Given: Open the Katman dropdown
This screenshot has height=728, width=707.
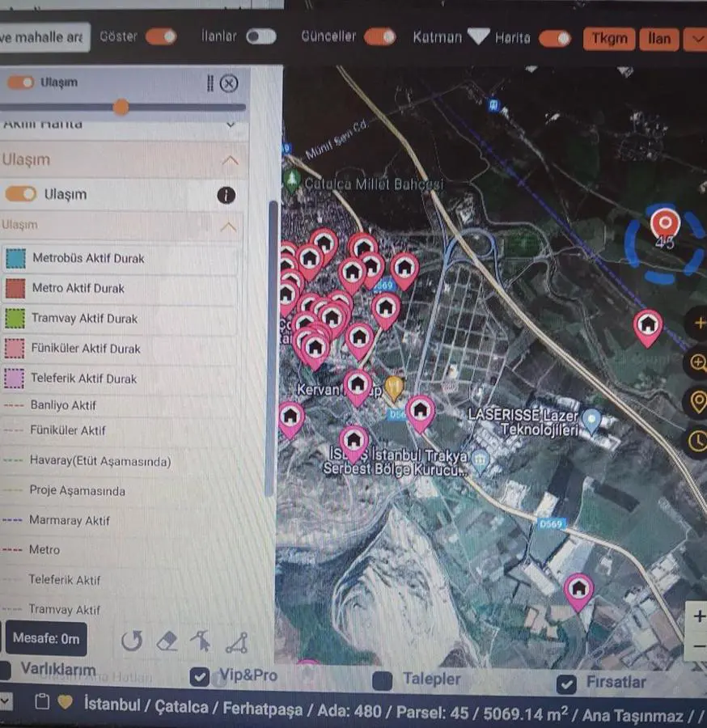Looking at the screenshot, I should pyautogui.click(x=478, y=36).
